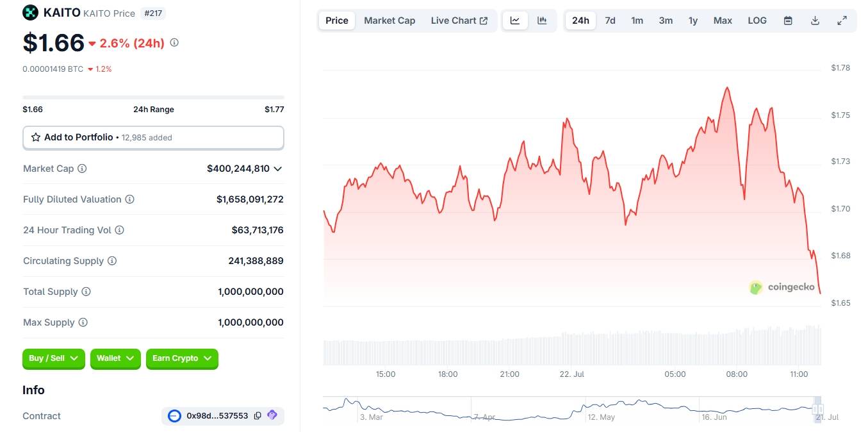Click the Max Supply info icon
The width and height of the screenshot is (868, 432).
(x=83, y=322)
